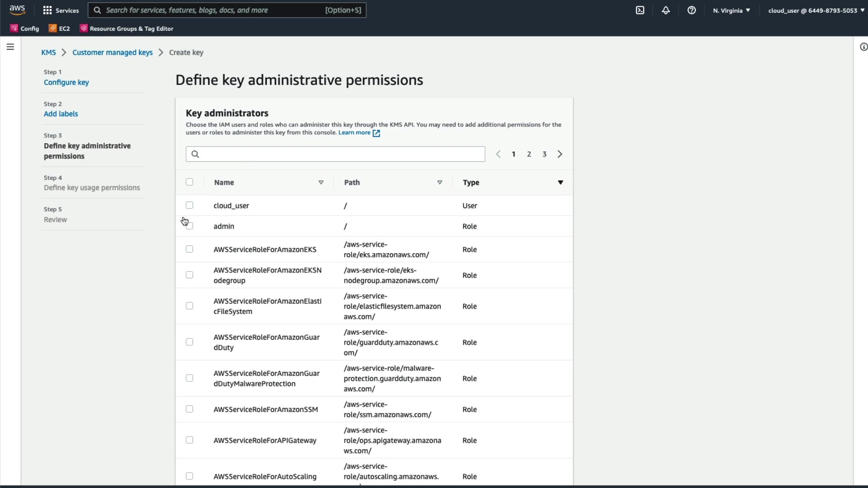
Task: Go to next page of administrators
Action: pyautogui.click(x=560, y=154)
